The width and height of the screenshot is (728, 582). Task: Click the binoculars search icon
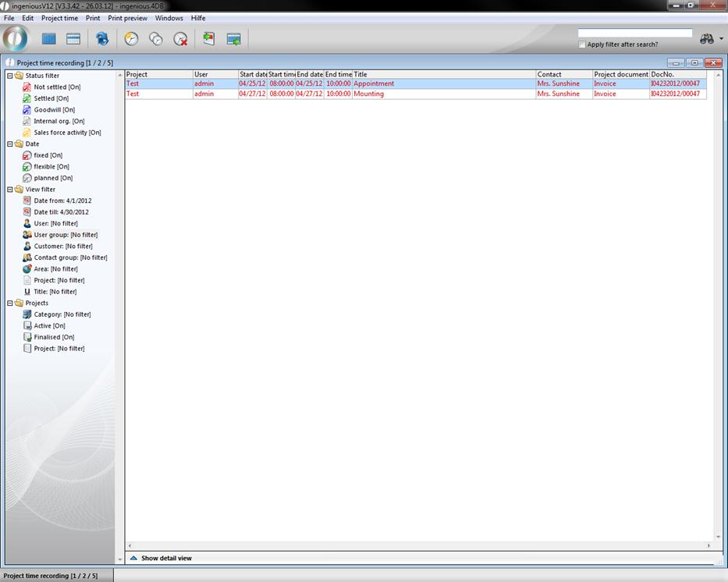tap(707, 39)
